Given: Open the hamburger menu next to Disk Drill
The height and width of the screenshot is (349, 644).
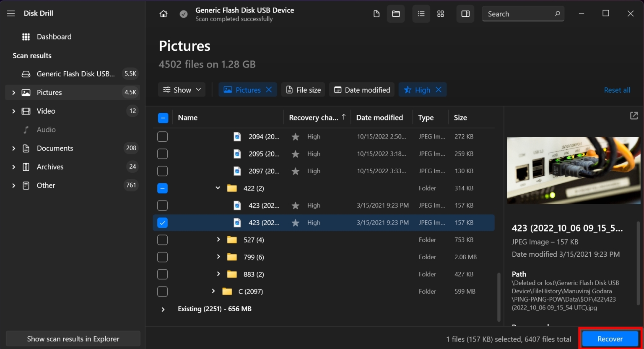Looking at the screenshot, I should point(11,13).
